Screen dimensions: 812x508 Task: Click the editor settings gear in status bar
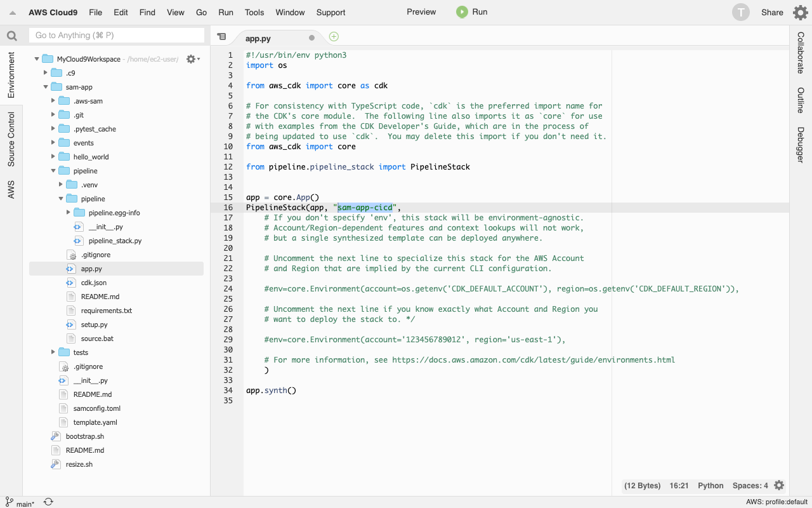point(779,485)
